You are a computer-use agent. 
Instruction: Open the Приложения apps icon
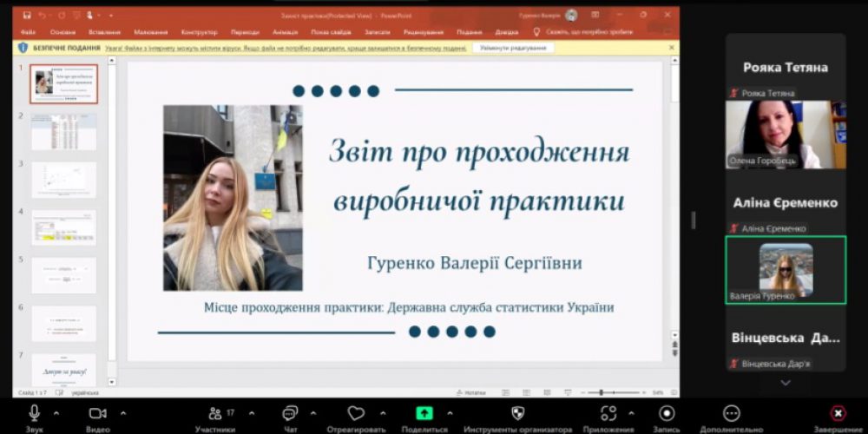[x=608, y=413]
